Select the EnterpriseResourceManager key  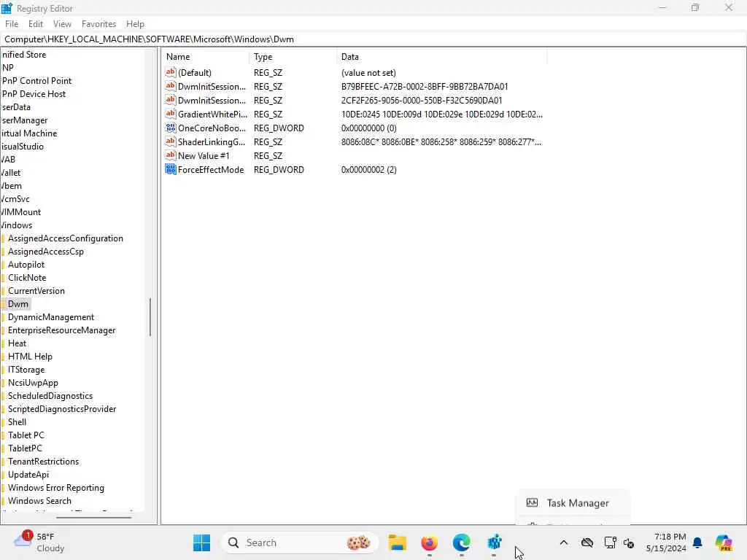(61, 330)
